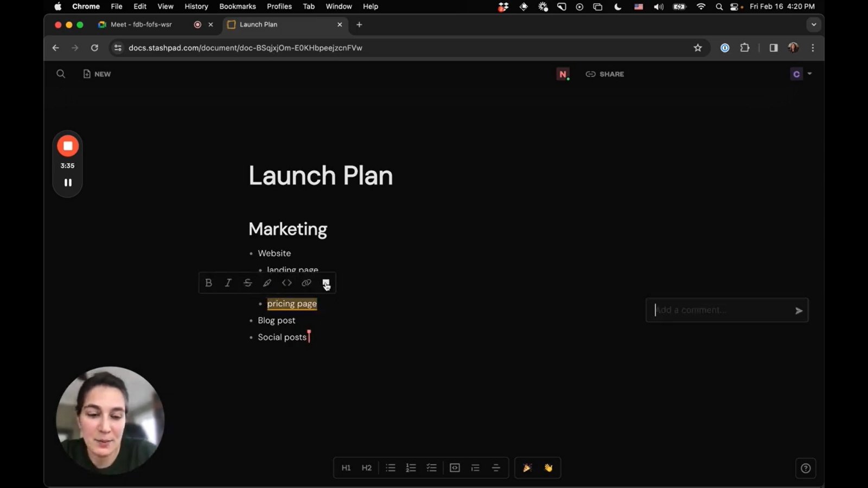Open the Chrome Extensions puzzle menu
Image resolution: width=868 pixels, height=488 pixels.
[745, 48]
